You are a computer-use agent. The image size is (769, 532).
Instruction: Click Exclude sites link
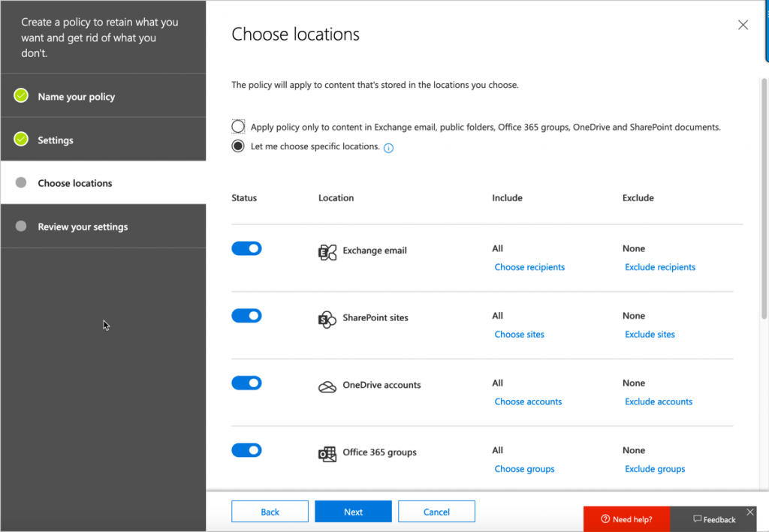pos(650,335)
